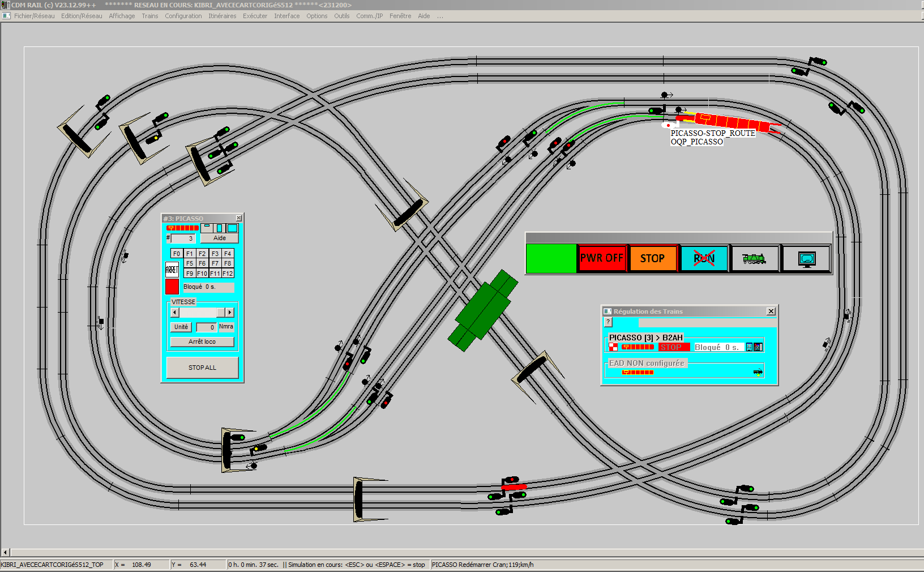
Task: Click the red PWR OFF button
Action: (601, 259)
